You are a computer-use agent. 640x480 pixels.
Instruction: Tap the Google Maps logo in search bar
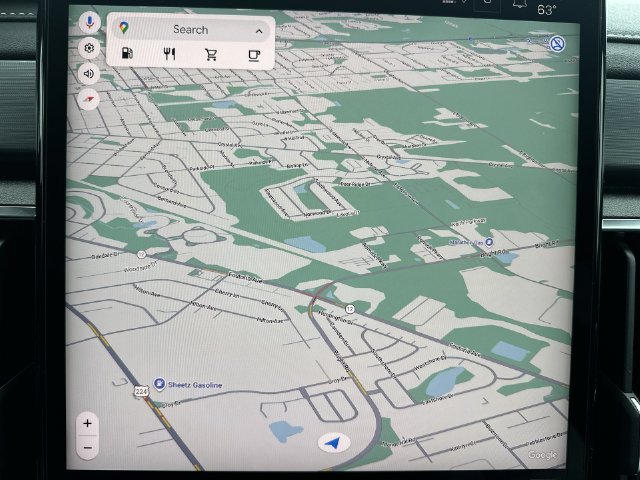coord(123,28)
